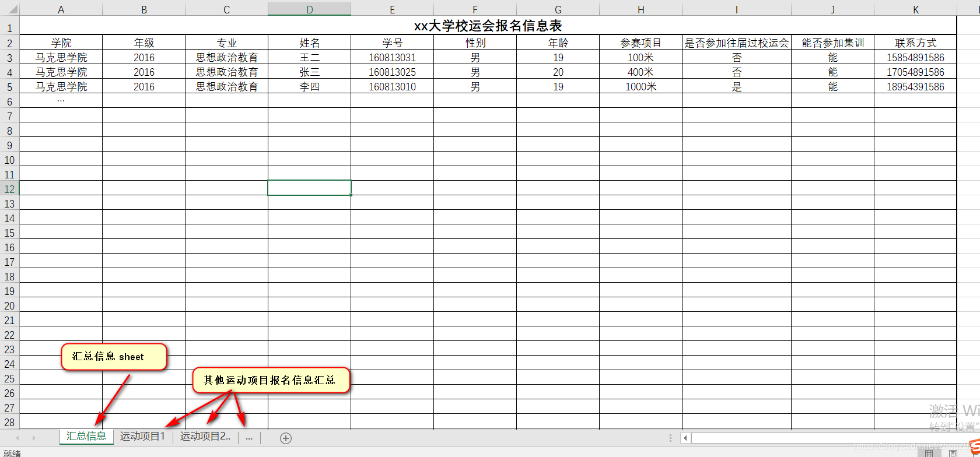The height and width of the screenshot is (457, 980).
Task: Switch to the 运动项目2.. sheet tab
Action: click(205, 436)
